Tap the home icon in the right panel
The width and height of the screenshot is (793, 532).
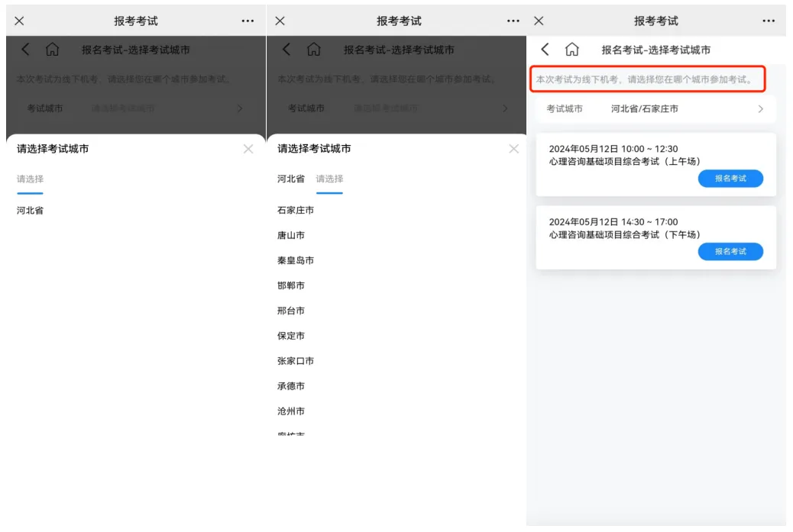coord(572,50)
